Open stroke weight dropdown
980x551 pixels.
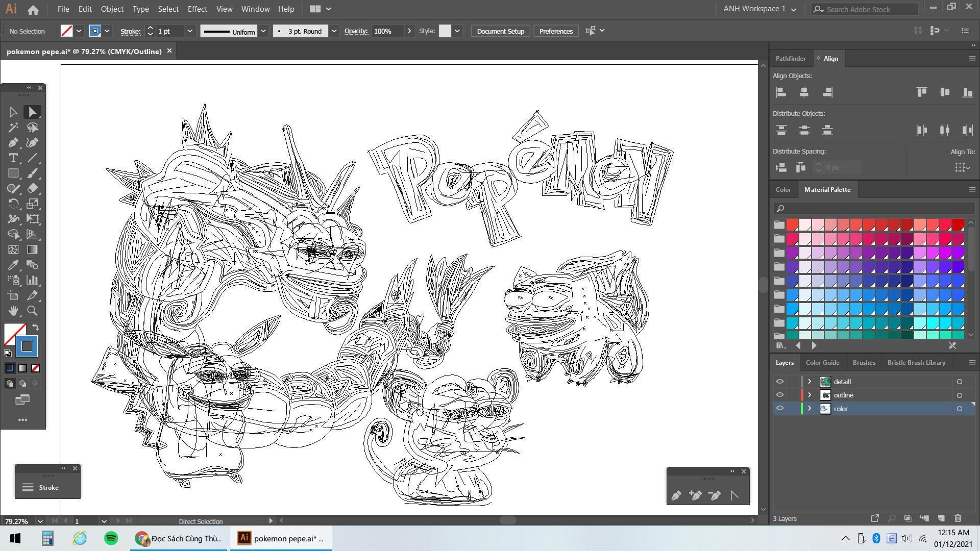190,31
